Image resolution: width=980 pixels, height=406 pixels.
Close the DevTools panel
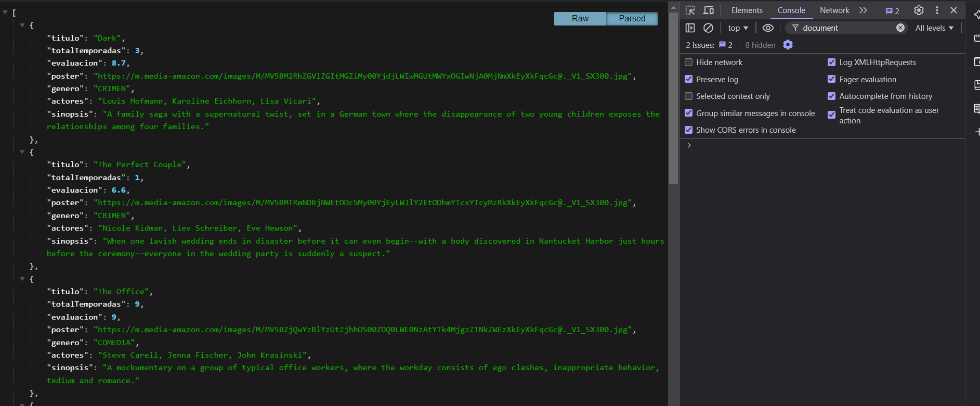[x=953, y=10]
